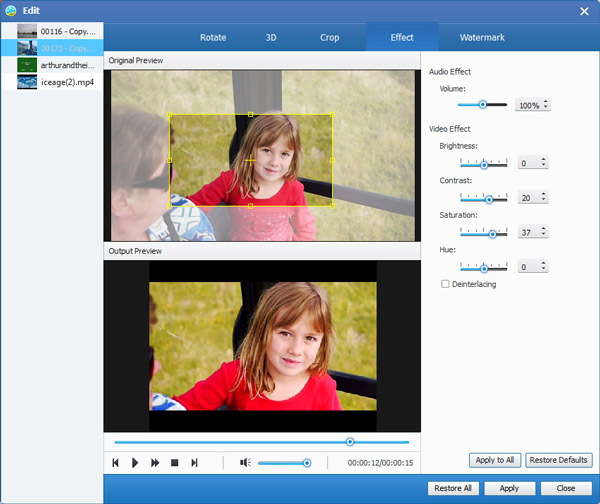Select the 00173 - Copy video item
Screen dimensions: 600x504
[52, 48]
